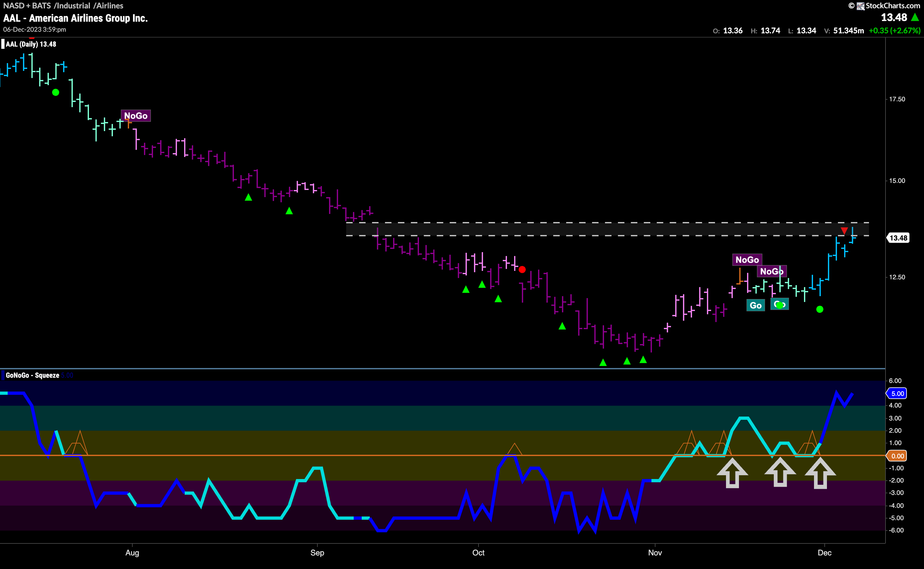Click the first NoGo label near August

136,116
